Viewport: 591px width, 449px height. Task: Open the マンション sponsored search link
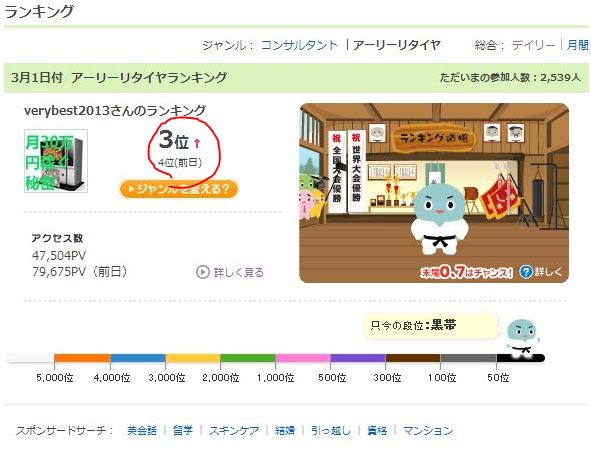pyautogui.click(x=428, y=431)
